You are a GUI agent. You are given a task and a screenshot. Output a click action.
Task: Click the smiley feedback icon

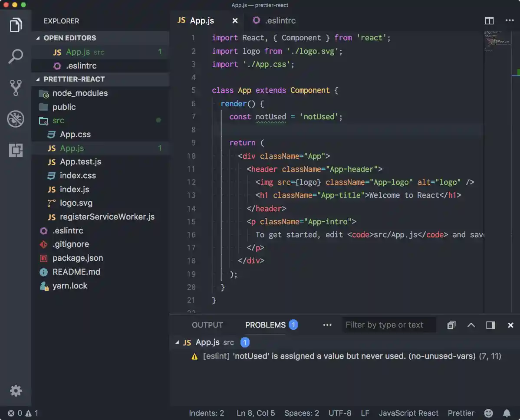click(488, 413)
